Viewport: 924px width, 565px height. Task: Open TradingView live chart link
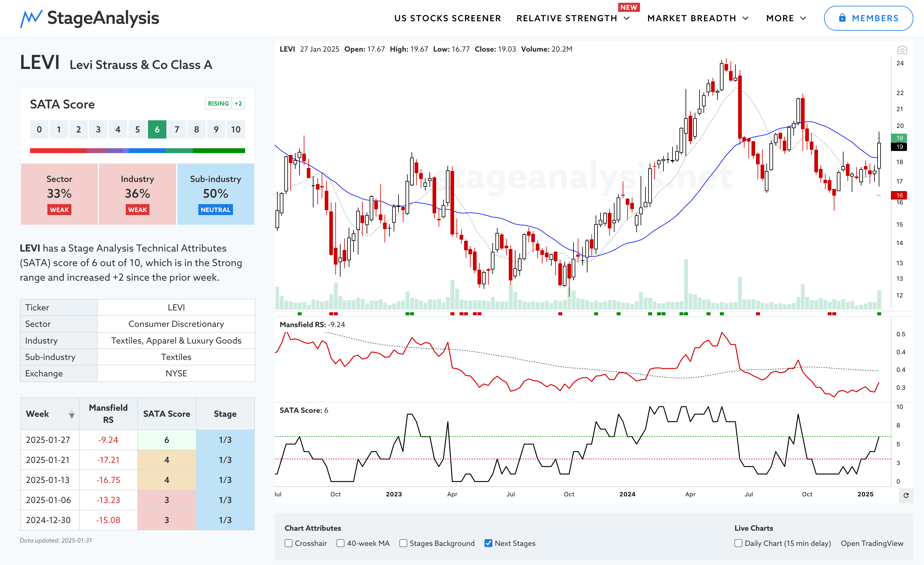872,543
